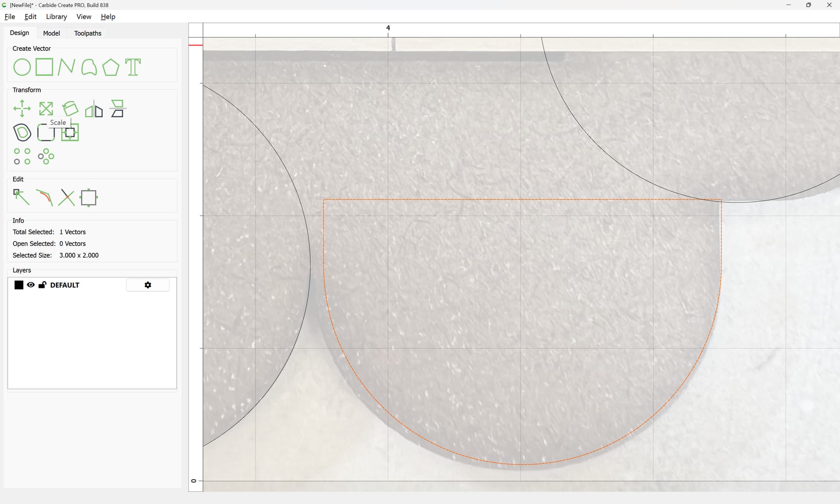The height and width of the screenshot is (504, 840).
Task: Open the Linear Array tool
Action: pos(22,156)
